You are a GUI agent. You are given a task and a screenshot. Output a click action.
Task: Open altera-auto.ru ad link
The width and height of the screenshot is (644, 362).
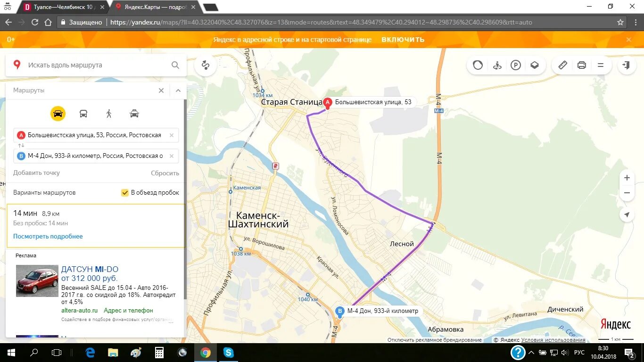(x=79, y=311)
